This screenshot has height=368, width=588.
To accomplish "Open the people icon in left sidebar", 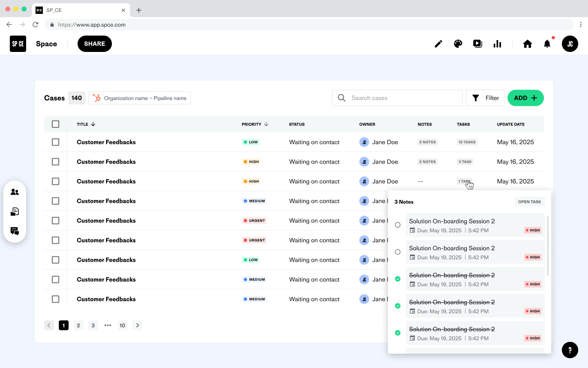I will coord(15,192).
